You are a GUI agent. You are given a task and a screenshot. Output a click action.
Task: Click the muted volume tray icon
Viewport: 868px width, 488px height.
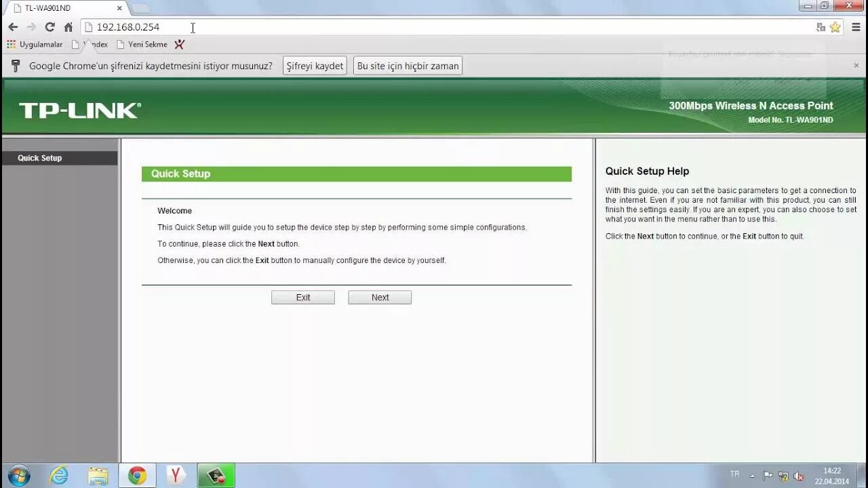(x=799, y=476)
